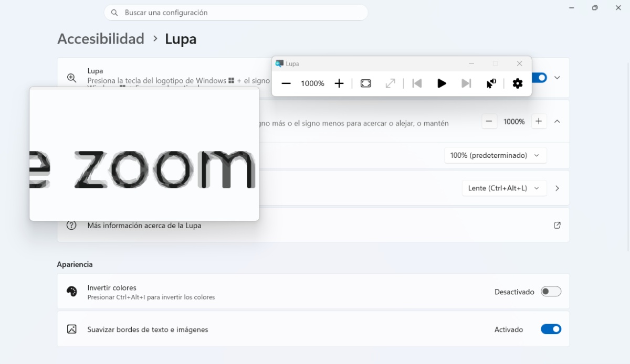Skip to next sentence in Lupa reader

pos(466,83)
